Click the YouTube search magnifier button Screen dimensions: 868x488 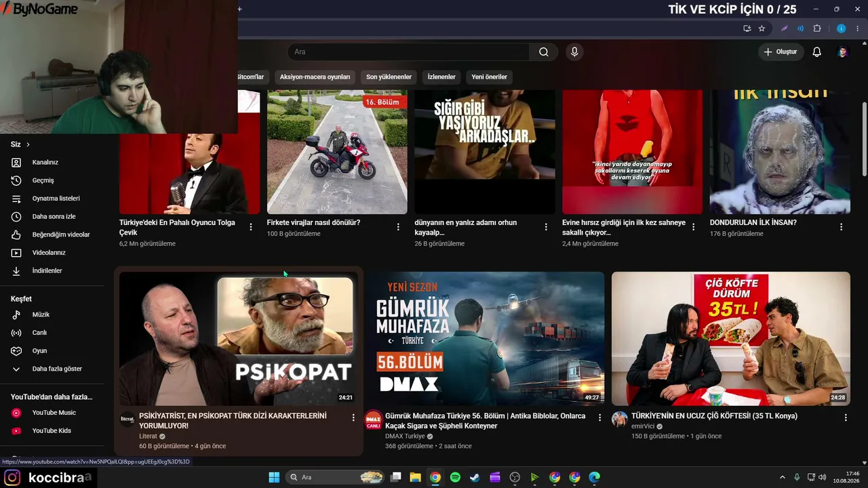(x=544, y=52)
